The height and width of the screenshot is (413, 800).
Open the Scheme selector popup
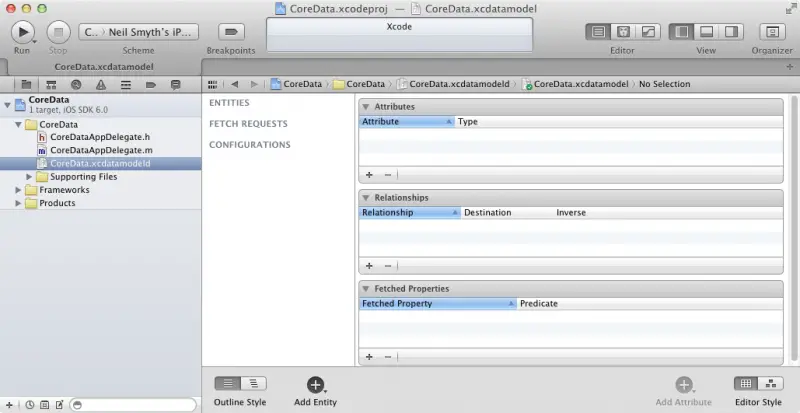138,32
